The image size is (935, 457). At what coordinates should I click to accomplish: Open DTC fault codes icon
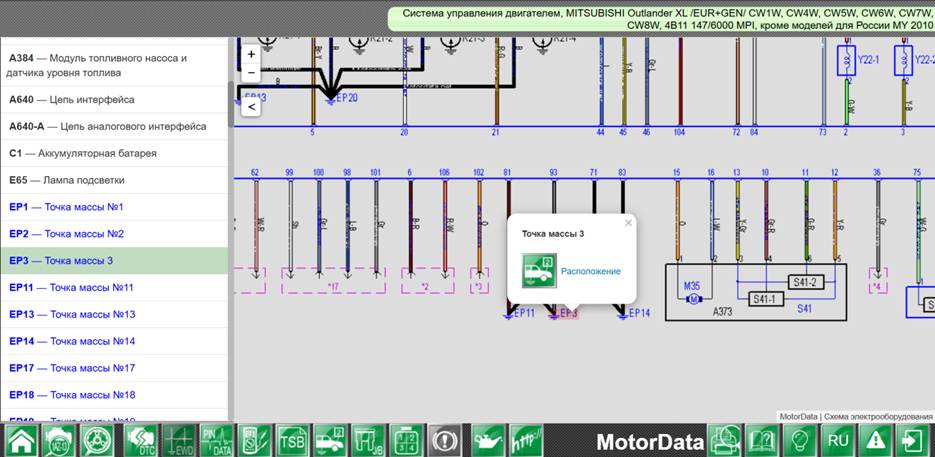pos(141,440)
